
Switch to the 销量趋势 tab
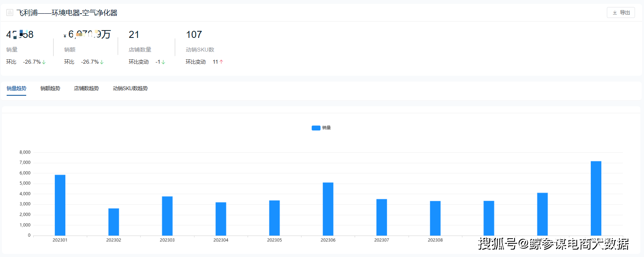[x=16, y=88]
